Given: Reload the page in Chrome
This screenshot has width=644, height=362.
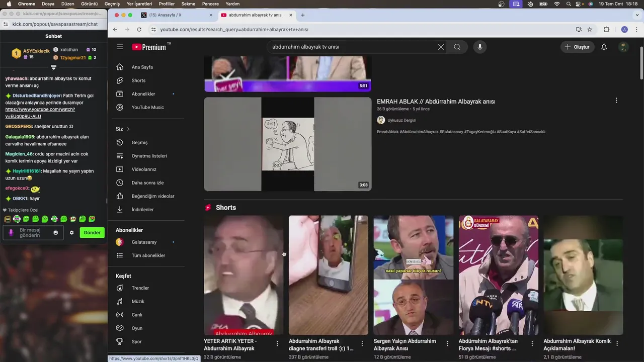Looking at the screenshot, I should (x=139, y=30).
